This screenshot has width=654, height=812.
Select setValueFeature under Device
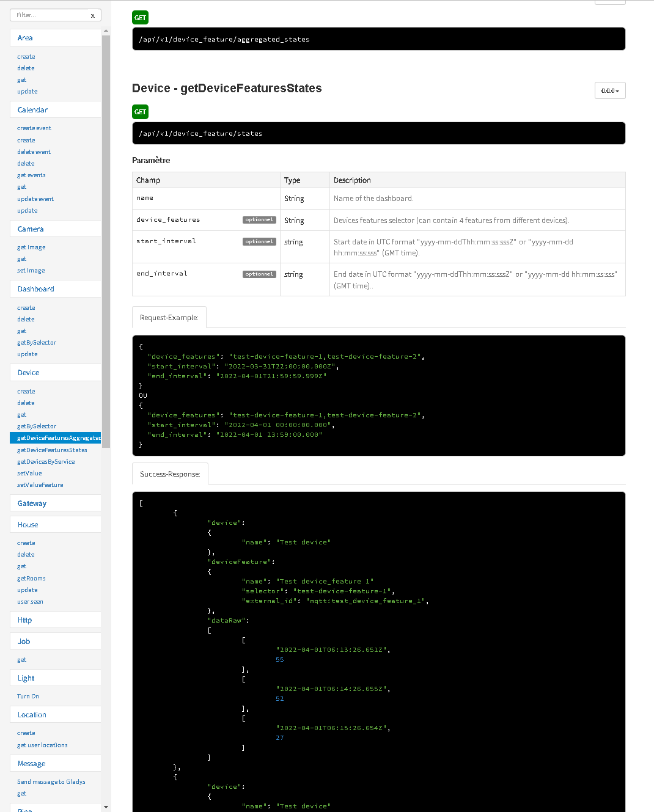[40, 485]
